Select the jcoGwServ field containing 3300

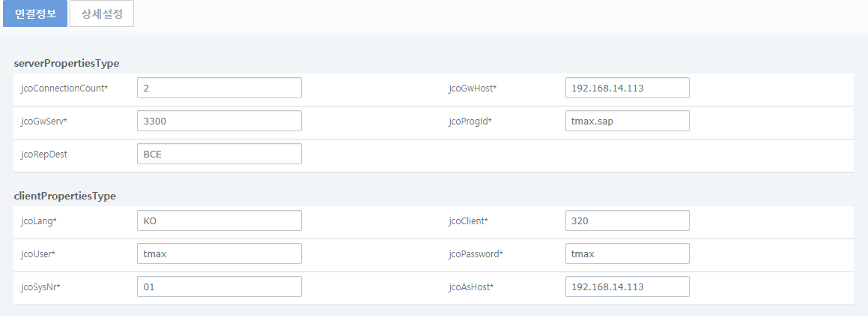(x=219, y=121)
